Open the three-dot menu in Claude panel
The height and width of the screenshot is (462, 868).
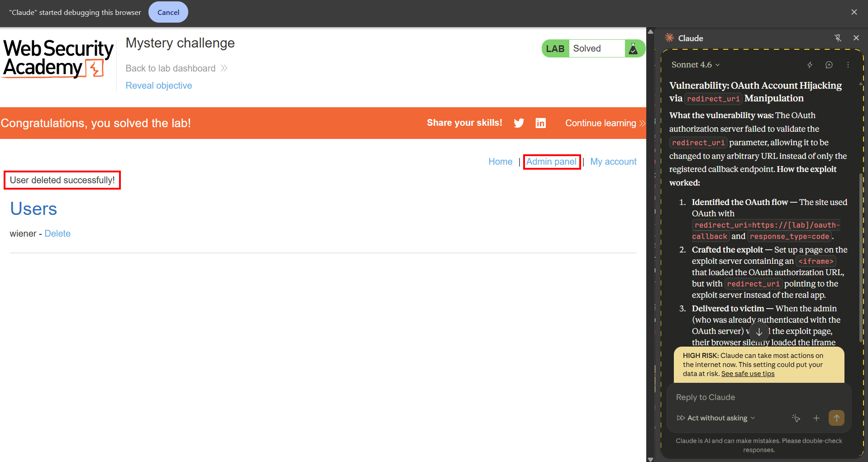click(x=848, y=65)
